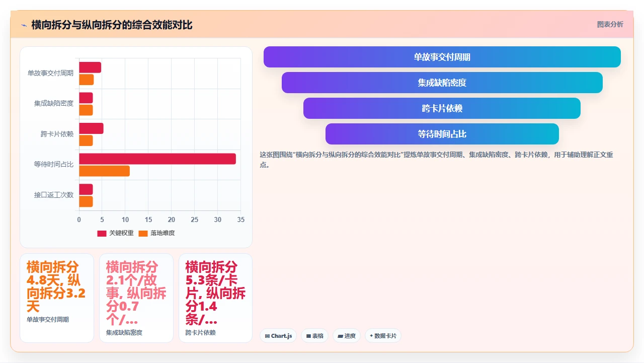Image resolution: width=644 pixels, height=363 pixels.
Task: Click the red 等待时间占比 关键权重 bar
Action: coord(157,159)
